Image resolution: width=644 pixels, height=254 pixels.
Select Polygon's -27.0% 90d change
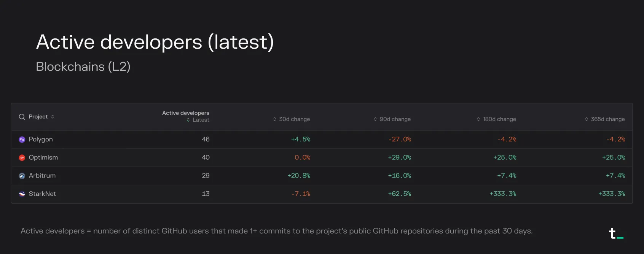click(400, 139)
